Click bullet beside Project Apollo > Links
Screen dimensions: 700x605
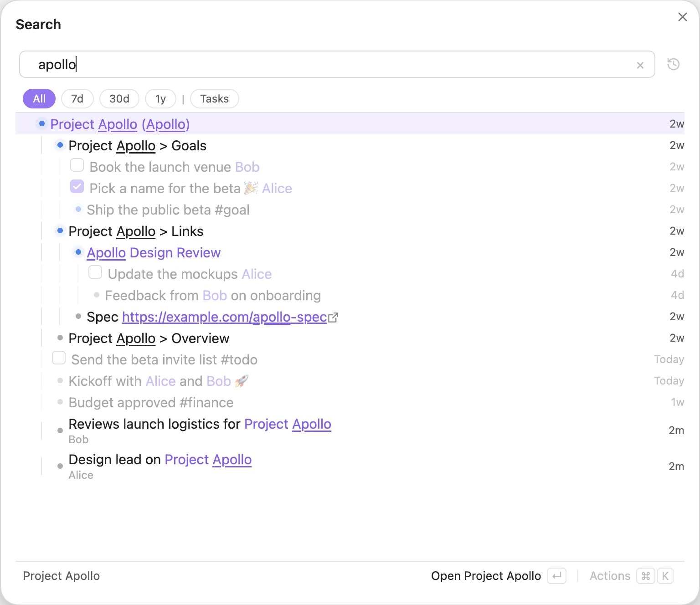(x=60, y=231)
